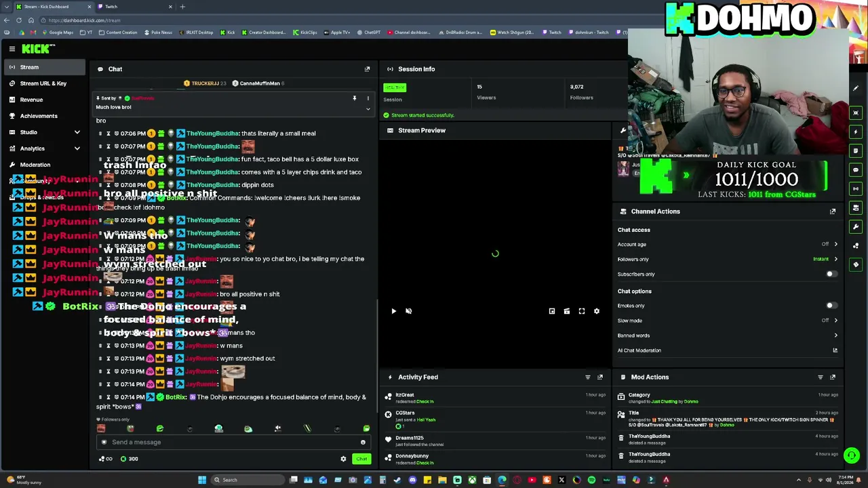The height and width of the screenshot is (488, 868).
Task: Show hidden system tray icons
Action: [799, 480]
